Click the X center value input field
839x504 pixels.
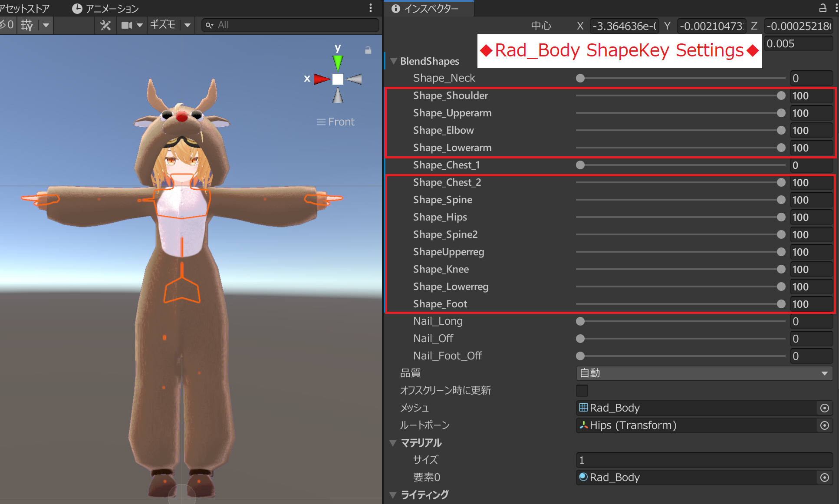[x=624, y=26]
